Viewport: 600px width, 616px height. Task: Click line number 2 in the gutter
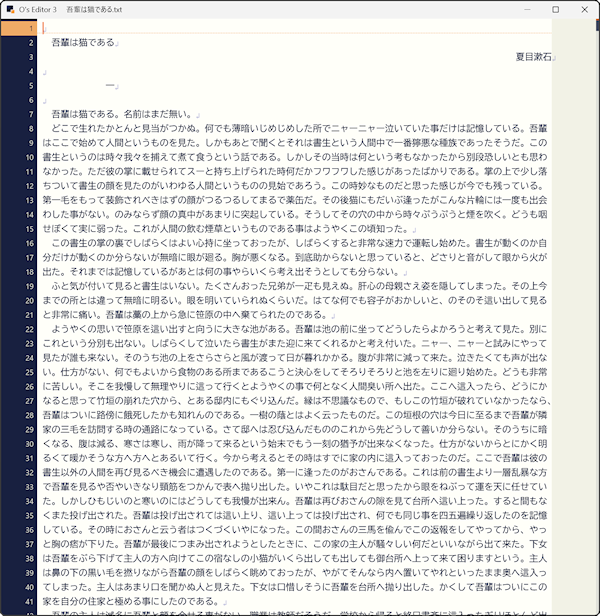(x=31, y=43)
